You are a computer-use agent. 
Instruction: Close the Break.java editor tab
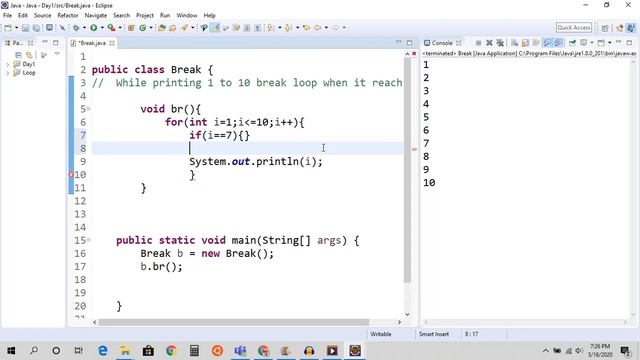click(x=112, y=43)
